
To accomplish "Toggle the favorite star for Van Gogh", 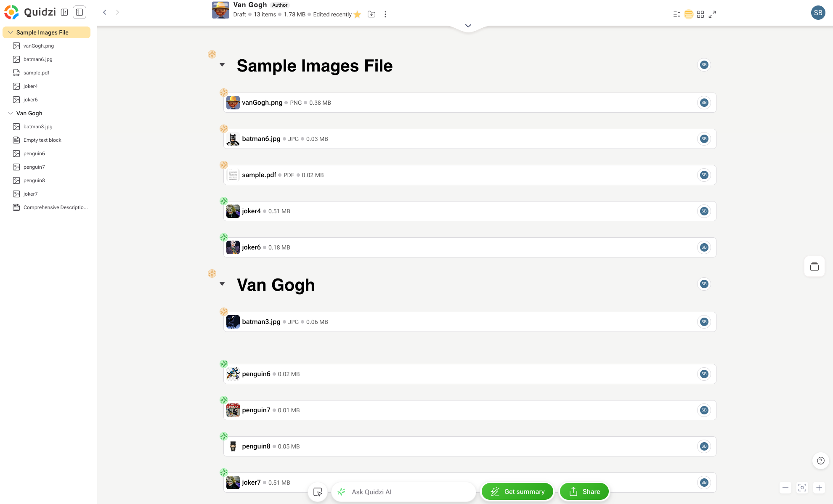I will (x=358, y=14).
